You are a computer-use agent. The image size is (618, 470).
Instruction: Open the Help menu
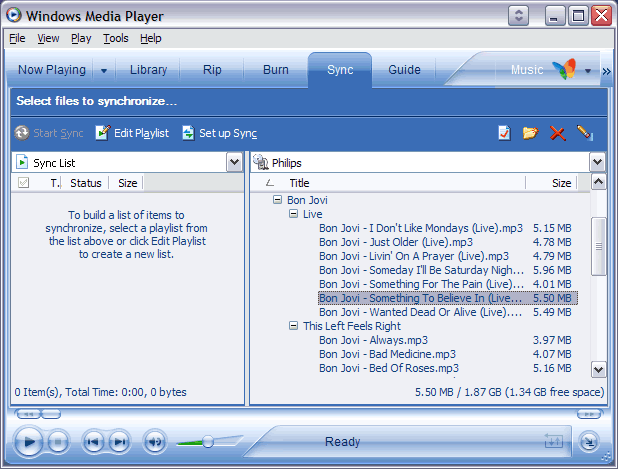click(151, 38)
